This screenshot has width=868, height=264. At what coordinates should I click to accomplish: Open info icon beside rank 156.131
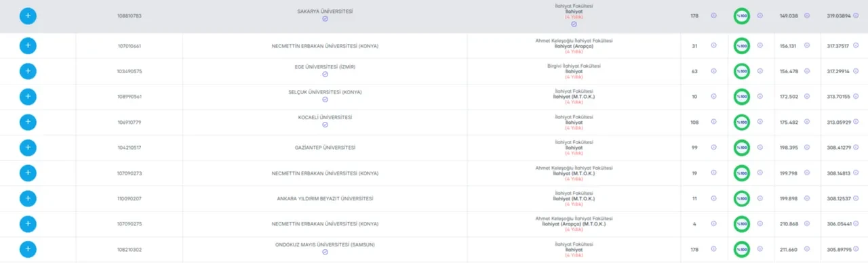click(x=807, y=45)
